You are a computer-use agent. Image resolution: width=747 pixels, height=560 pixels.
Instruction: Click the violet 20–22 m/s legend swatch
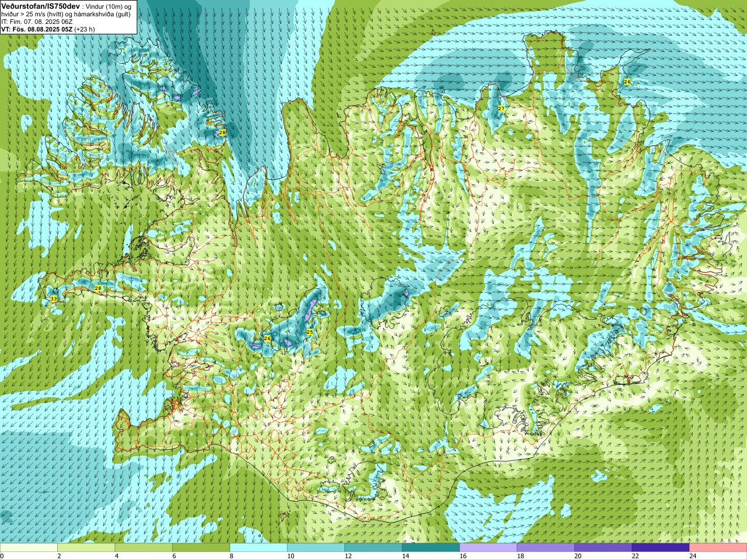pos(603,548)
